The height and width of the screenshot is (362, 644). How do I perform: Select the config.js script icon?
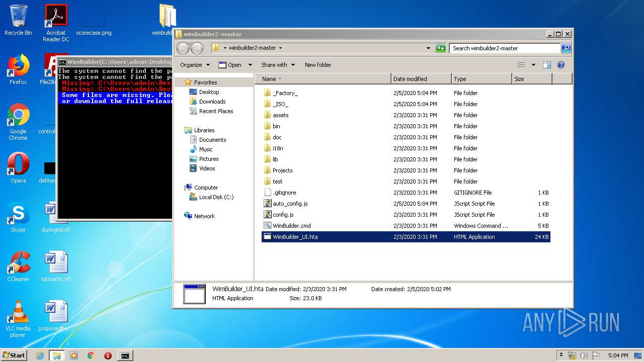pos(268,215)
